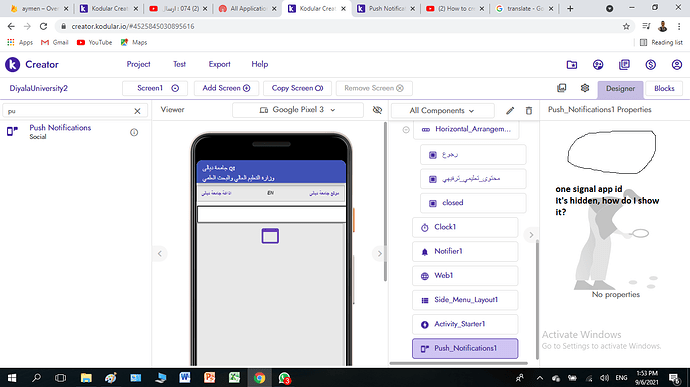Toggle hidden components visibility eye icon

point(377,110)
